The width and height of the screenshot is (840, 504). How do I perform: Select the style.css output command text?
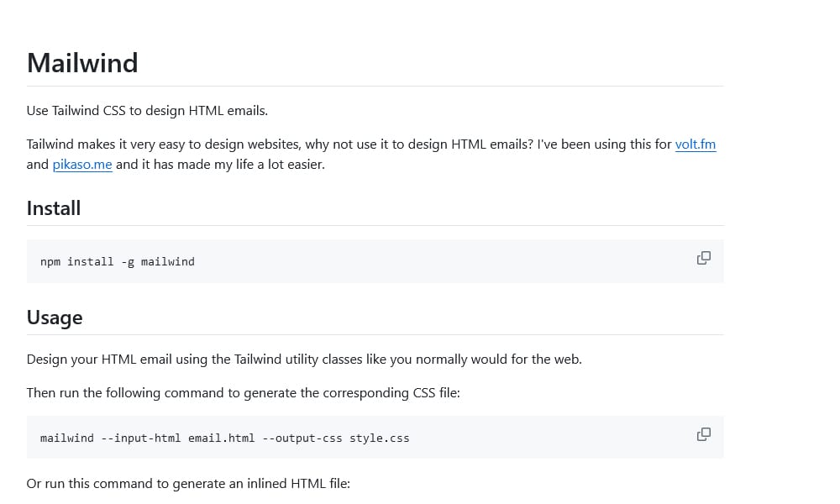224,438
